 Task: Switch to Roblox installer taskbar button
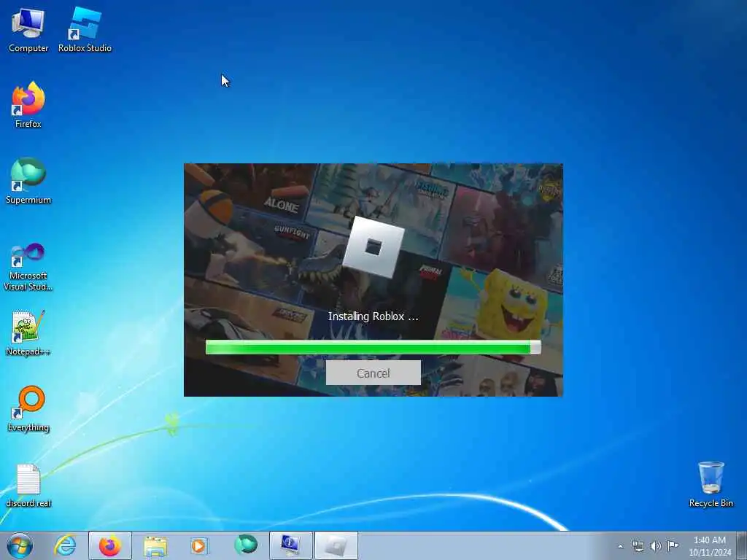pos(336,545)
